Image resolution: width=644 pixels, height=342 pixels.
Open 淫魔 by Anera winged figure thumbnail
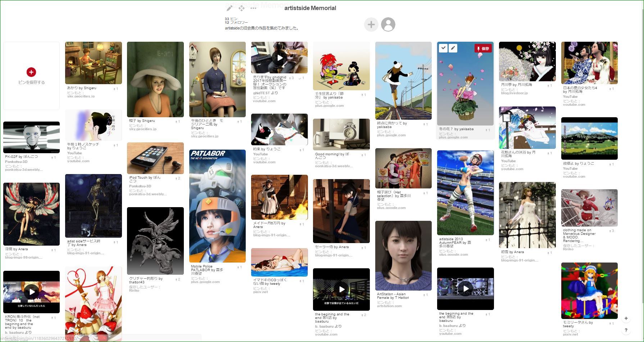pyautogui.click(x=31, y=214)
